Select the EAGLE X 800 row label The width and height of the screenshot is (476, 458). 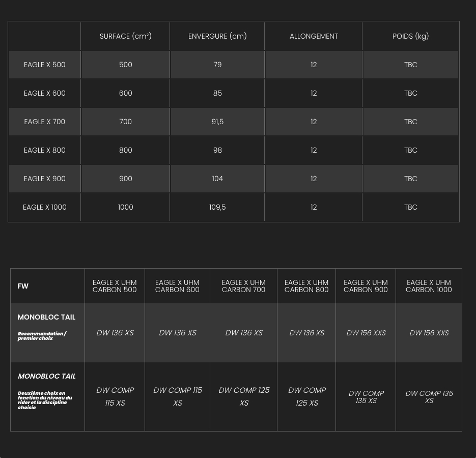pos(45,150)
